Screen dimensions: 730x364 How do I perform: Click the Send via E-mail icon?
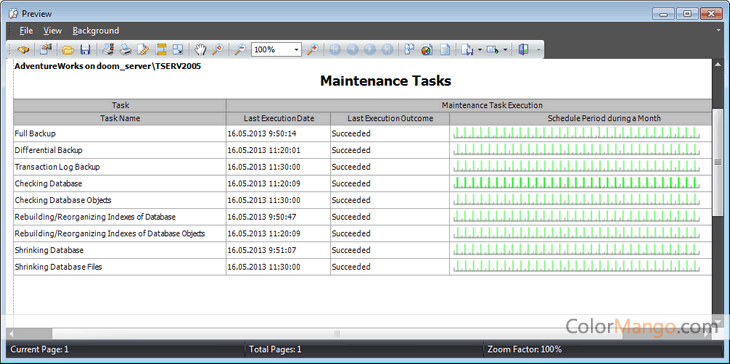click(492, 49)
